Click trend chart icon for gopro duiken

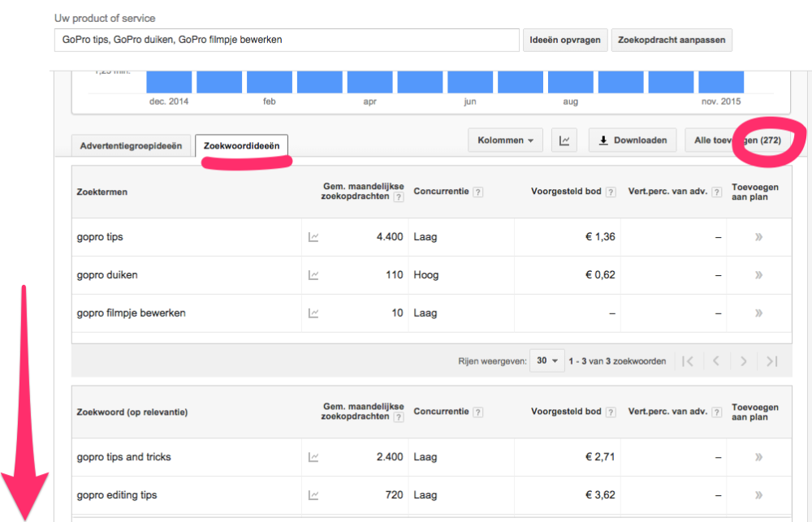click(x=313, y=275)
